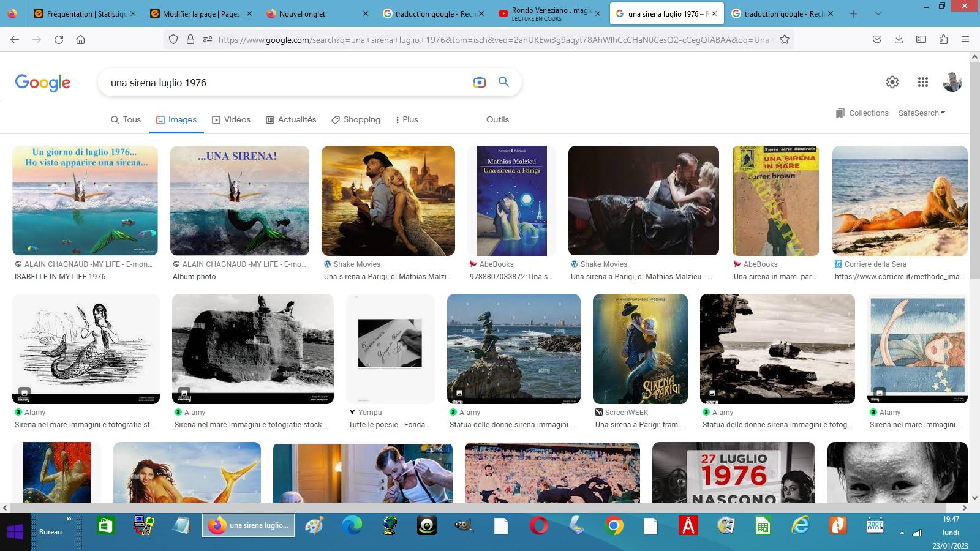The height and width of the screenshot is (551, 980).
Task: Open the Windows Start button
Action: tap(15, 532)
